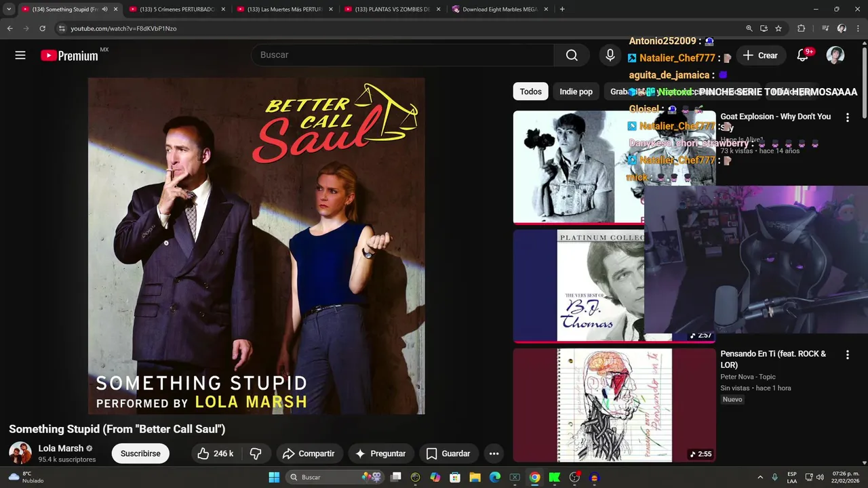
Task: Click the Preguntar button
Action: (380, 453)
